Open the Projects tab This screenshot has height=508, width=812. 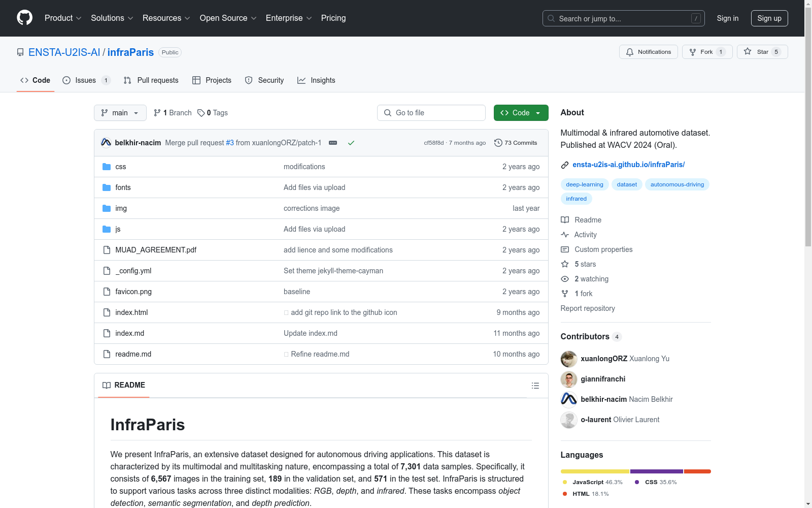click(x=212, y=80)
